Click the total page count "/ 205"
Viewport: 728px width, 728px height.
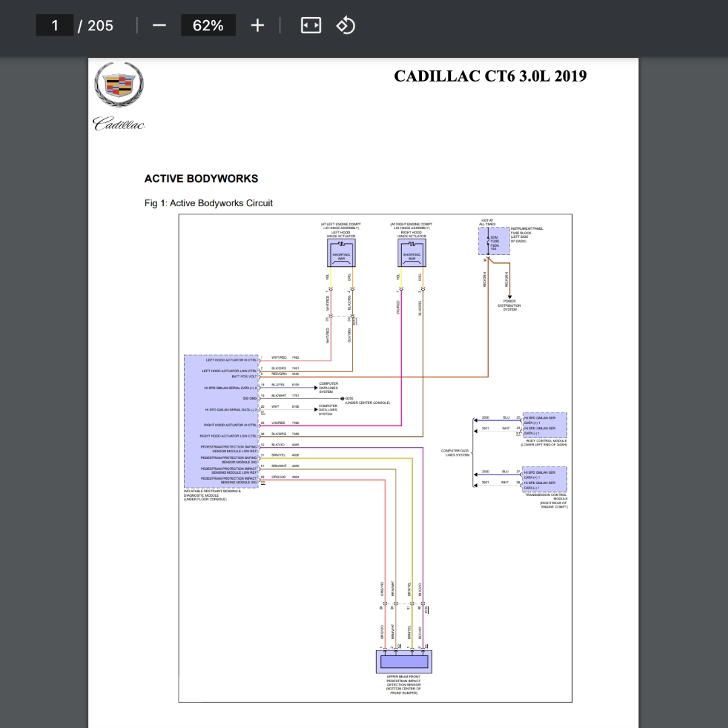96,26
